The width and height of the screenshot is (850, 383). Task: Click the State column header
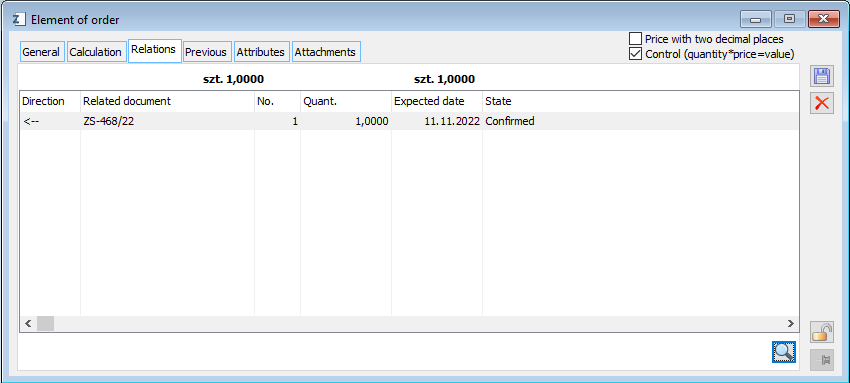point(640,101)
